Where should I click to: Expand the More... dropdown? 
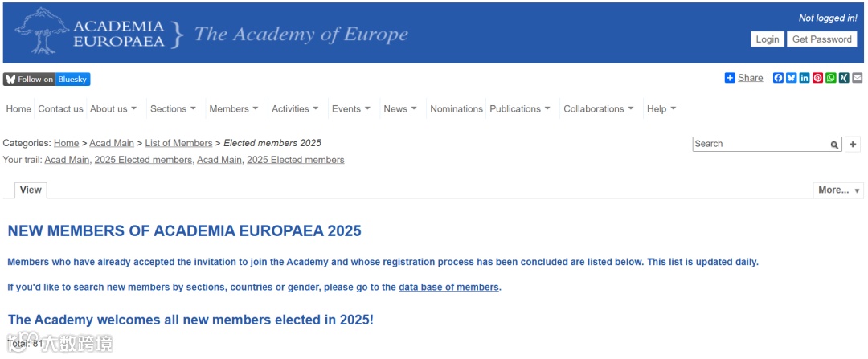(839, 190)
